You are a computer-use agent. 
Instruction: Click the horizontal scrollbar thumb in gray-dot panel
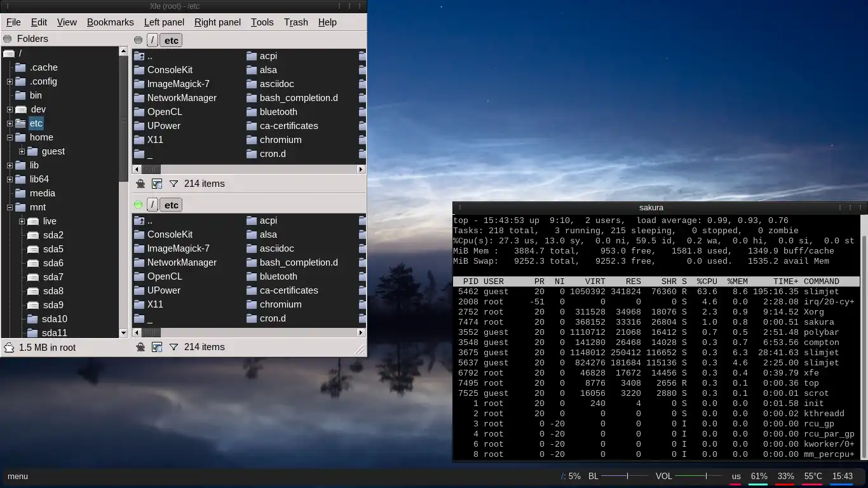[x=151, y=170]
